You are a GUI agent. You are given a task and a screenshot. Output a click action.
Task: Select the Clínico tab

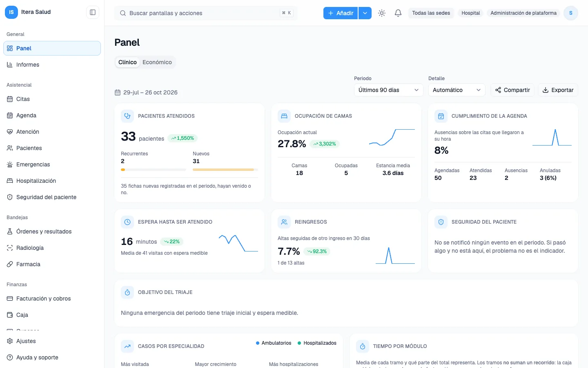pyautogui.click(x=127, y=62)
